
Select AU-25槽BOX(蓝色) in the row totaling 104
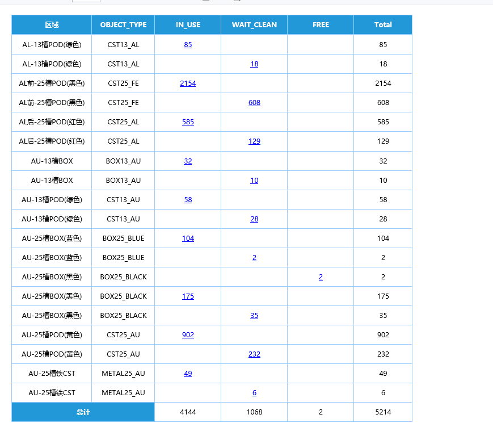tap(52, 238)
